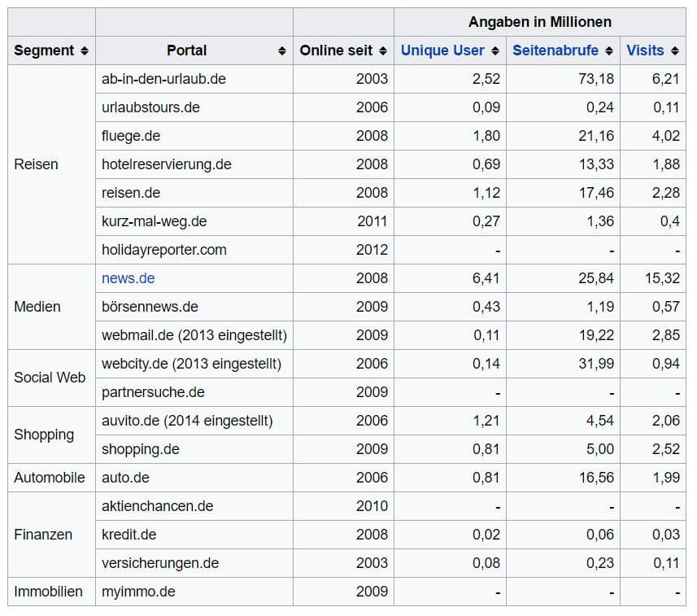Screen dimensions: 697x616
Task: Click the Seitenabrufe sort arrows icon
Action: [x=608, y=50]
